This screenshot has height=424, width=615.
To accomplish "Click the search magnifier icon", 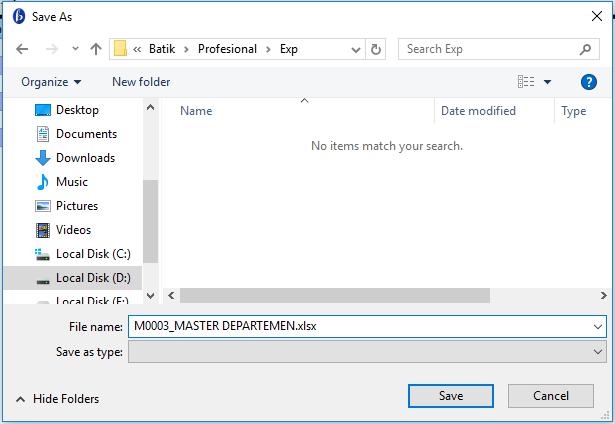I will point(586,49).
